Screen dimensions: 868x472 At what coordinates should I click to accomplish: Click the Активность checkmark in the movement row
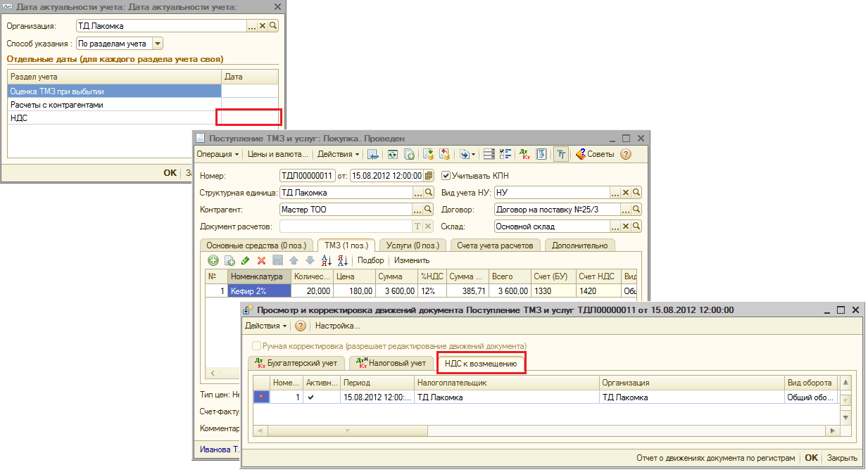coord(311,397)
